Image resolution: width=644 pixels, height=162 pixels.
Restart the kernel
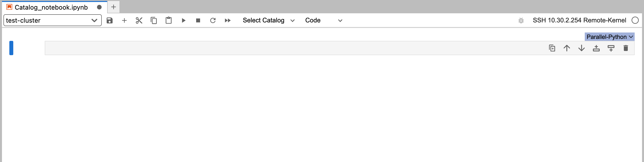coord(213,20)
